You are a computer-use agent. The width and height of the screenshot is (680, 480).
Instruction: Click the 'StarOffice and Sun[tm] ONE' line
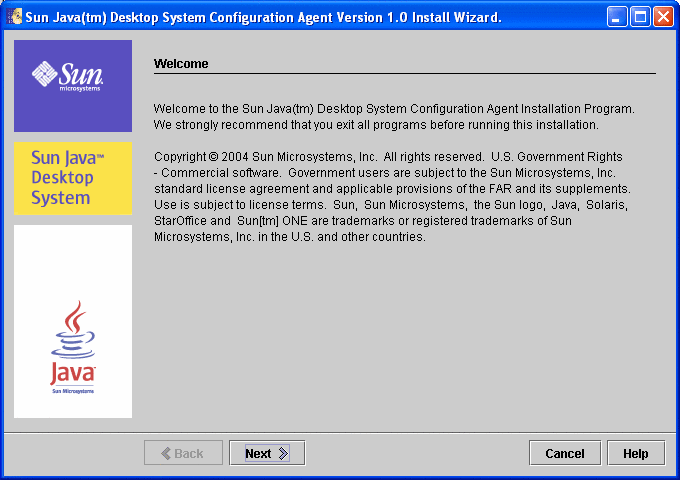point(363,221)
